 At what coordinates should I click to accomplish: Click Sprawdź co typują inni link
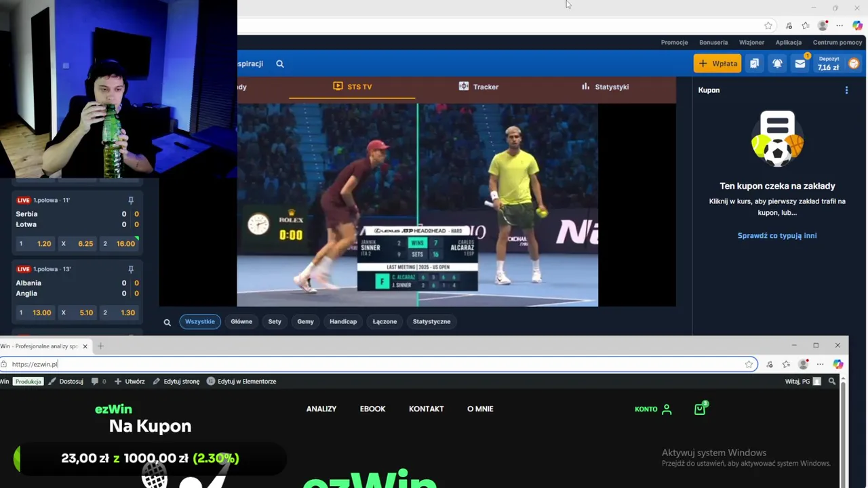point(777,236)
